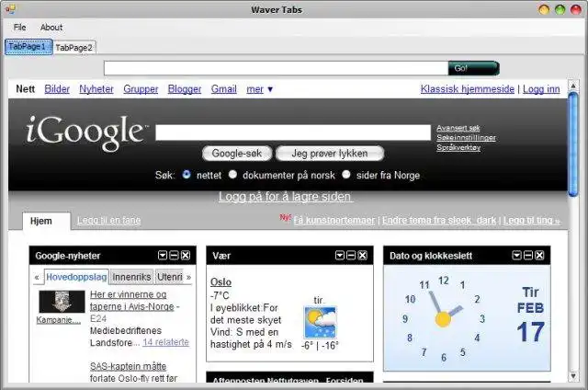Viewport: 588px width, 390px height.
Task: Select the nettet search radio button
Action: [x=187, y=175]
